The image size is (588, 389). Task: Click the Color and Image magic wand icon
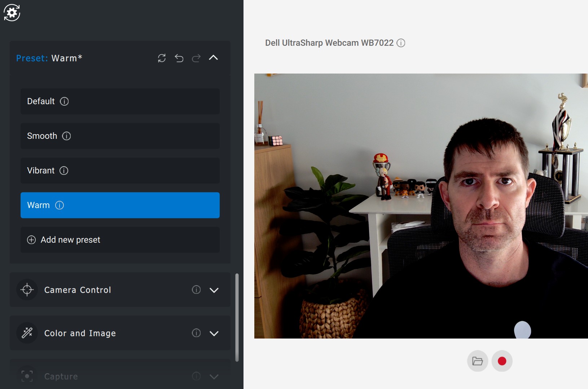pyautogui.click(x=27, y=333)
